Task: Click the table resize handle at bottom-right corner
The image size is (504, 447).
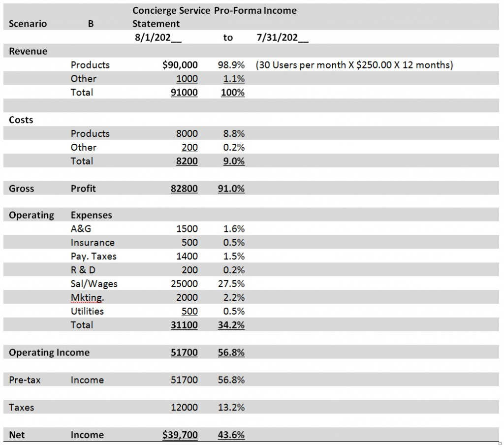Action: (x=501, y=443)
